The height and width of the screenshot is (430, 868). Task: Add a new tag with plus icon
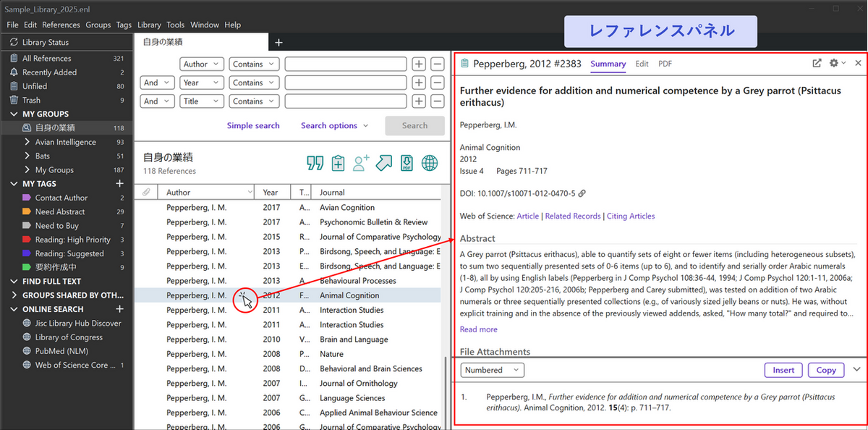(120, 184)
